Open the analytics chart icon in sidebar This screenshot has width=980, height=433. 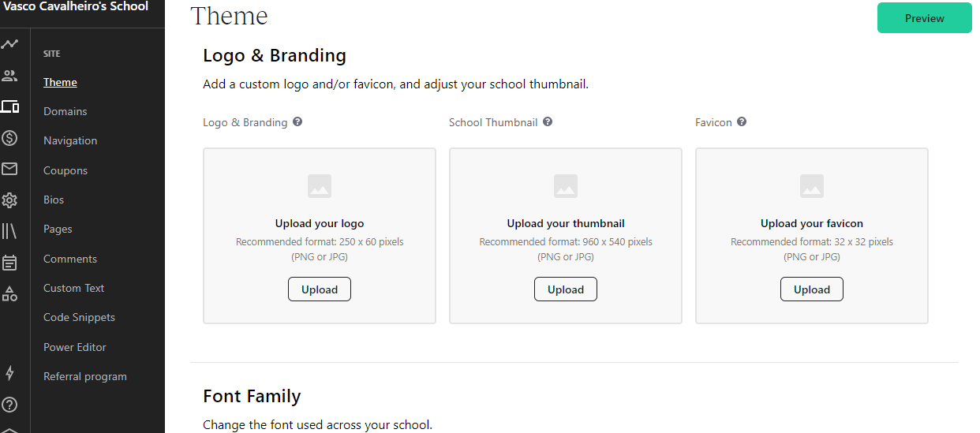tap(9, 45)
